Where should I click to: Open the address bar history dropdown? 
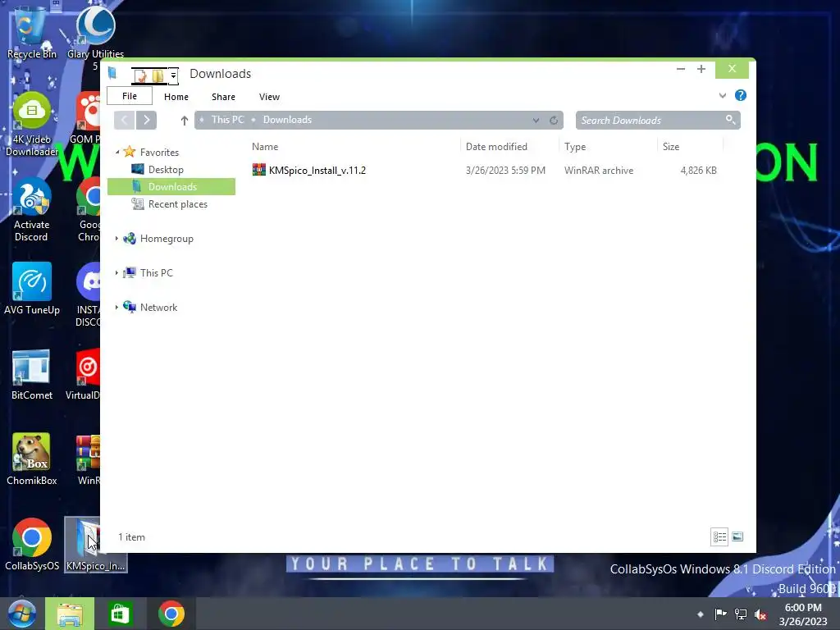pos(536,121)
